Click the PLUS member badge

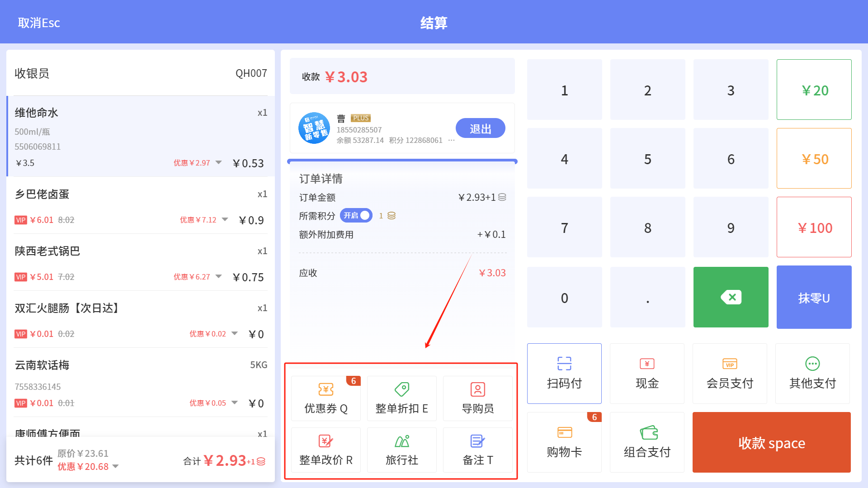coord(361,118)
